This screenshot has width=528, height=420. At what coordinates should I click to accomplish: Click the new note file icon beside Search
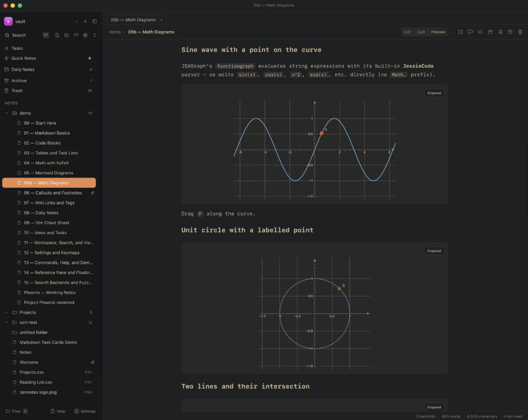coord(57,35)
